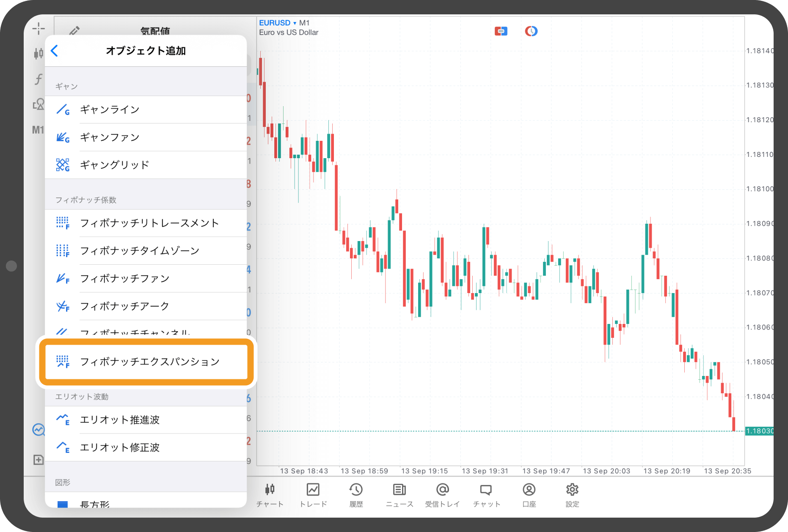Open the M1 timeframe selector
This screenshot has height=532, width=788.
(39, 130)
